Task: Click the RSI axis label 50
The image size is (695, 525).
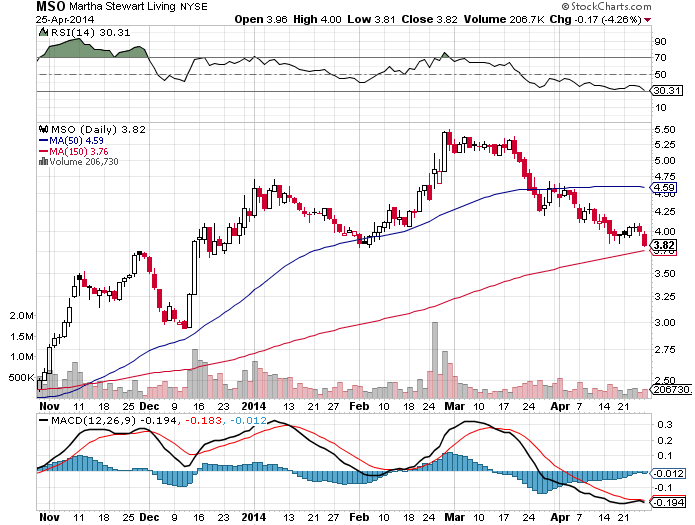Action: tap(660, 74)
